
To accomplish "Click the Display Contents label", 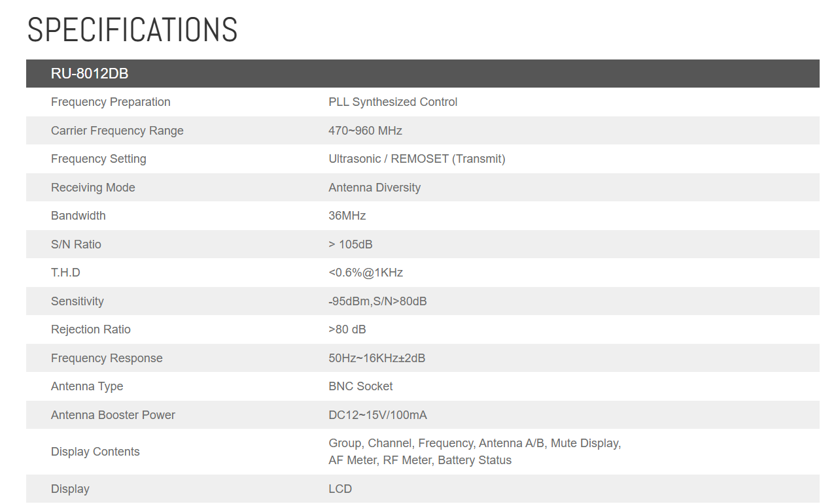I will [x=96, y=452].
